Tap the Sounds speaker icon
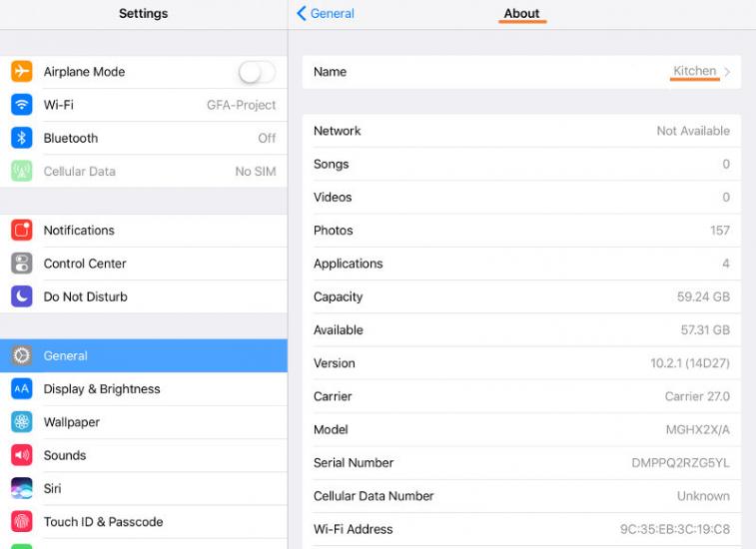Screen dimensions: 756x549 tap(22, 455)
